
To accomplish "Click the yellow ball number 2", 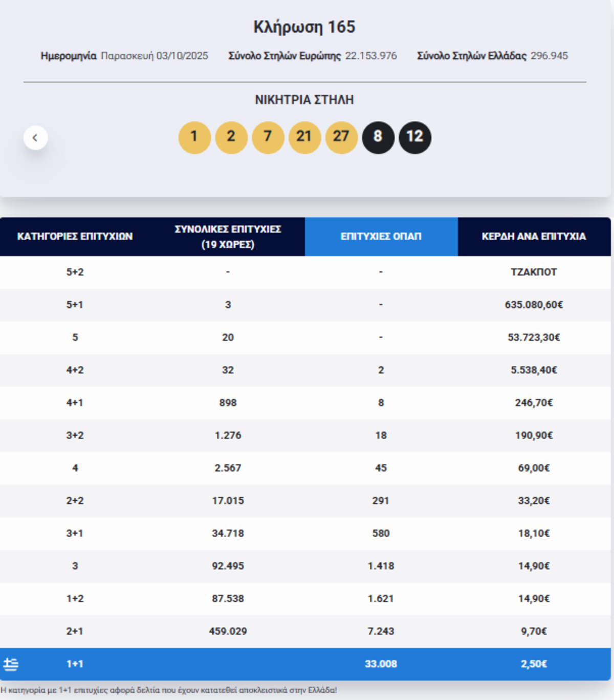I will pos(231,137).
